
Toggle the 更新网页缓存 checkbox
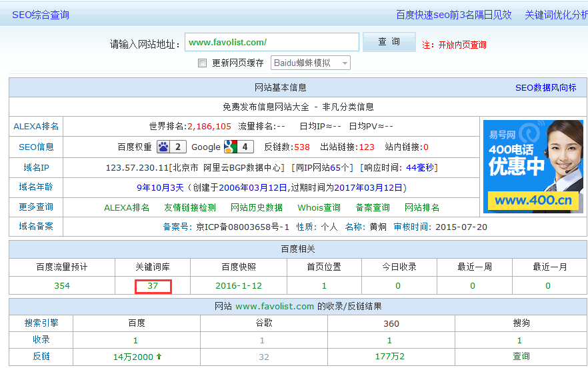point(203,63)
